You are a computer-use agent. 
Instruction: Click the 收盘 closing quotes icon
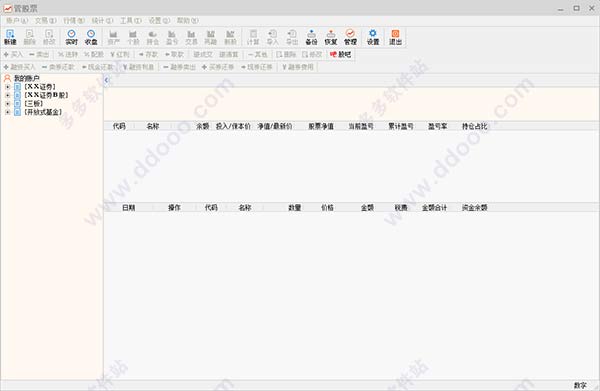click(x=91, y=37)
